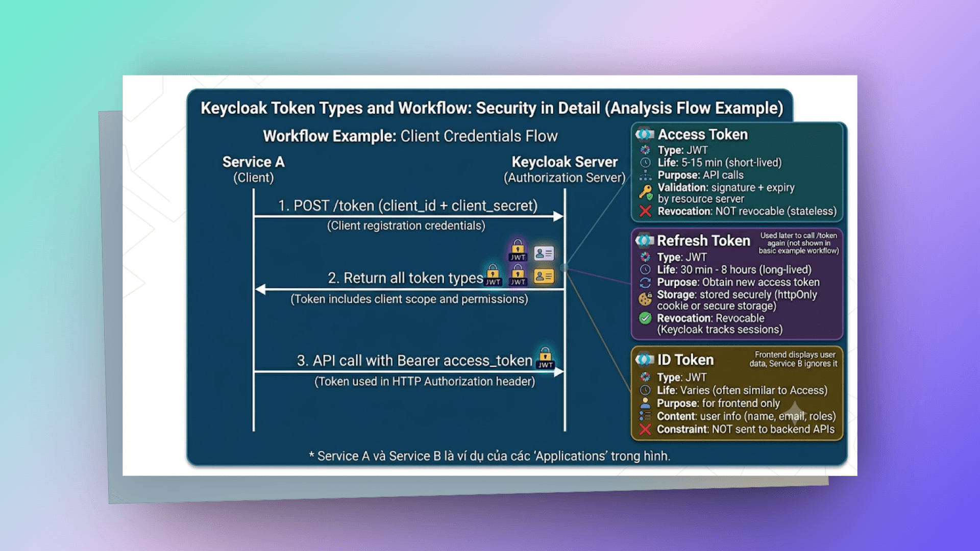Click the 'ID Token' card title
The height and width of the screenshot is (551, 980).
point(685,360)
